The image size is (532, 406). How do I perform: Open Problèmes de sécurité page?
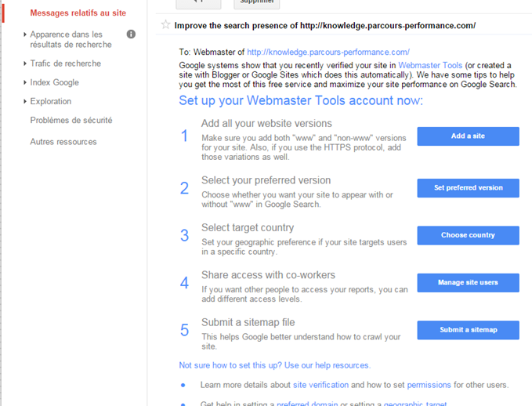pos(71,120)
